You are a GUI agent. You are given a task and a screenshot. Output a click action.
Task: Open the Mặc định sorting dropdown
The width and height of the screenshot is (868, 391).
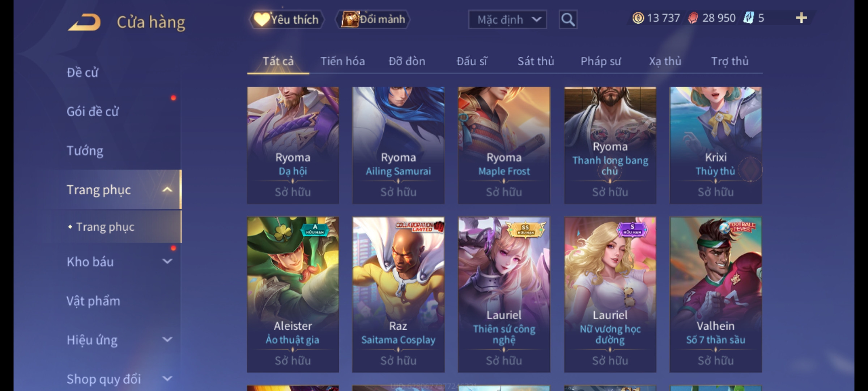pos(507,20)
